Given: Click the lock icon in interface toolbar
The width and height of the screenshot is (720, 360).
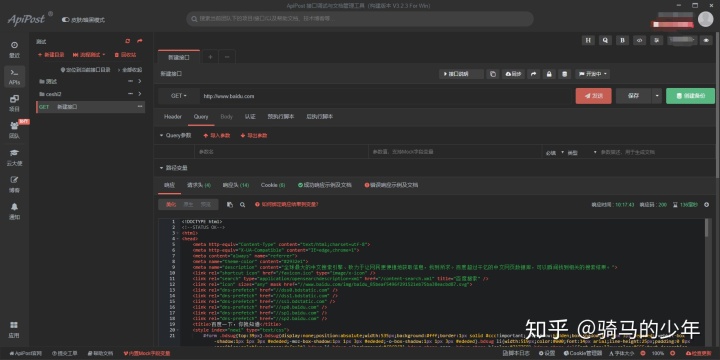Looking at the screenshot, I should click(x=549, y=74).
